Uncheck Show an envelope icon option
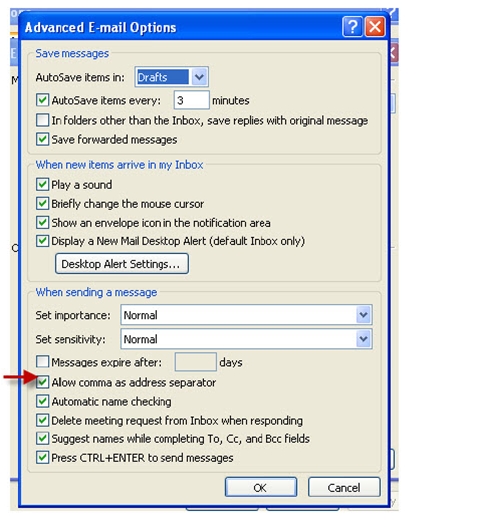Viewport: 477px width, 527px height. coord(42,222)
